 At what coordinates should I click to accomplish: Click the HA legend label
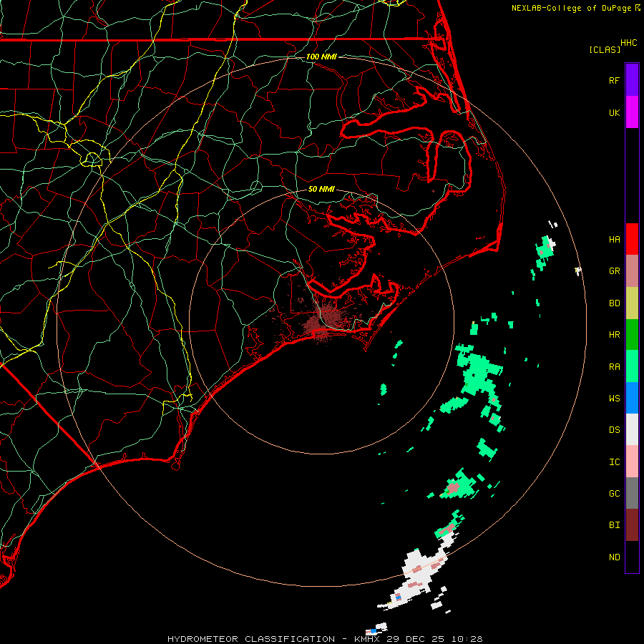[614, 239]
